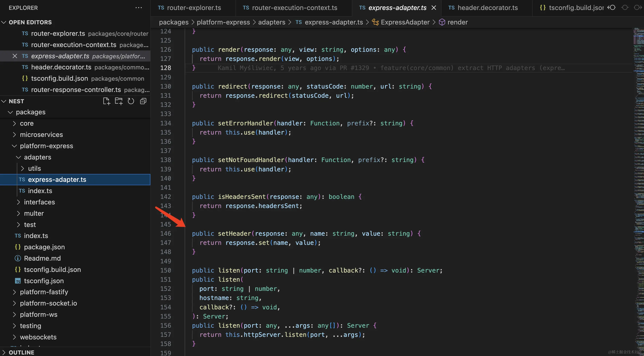Viewport: 644px width, 356px height.
Task: Collapse all folders in explorer
Action: [x=143, y=101]
